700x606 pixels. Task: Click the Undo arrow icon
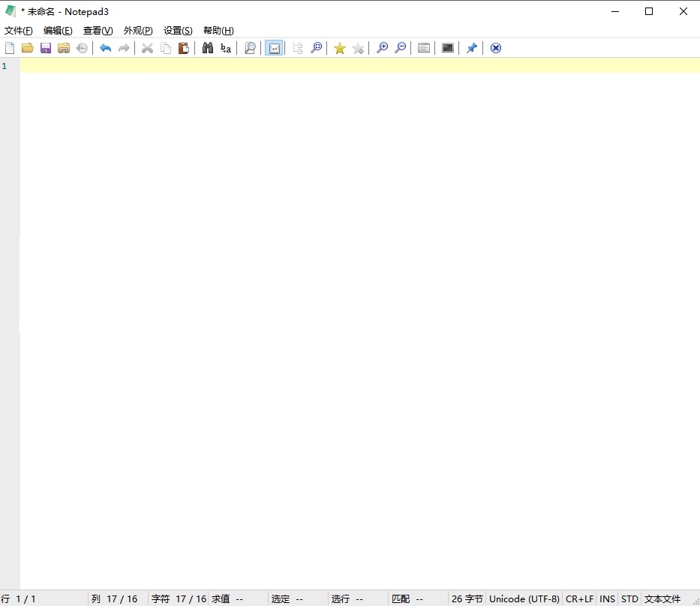105,47
